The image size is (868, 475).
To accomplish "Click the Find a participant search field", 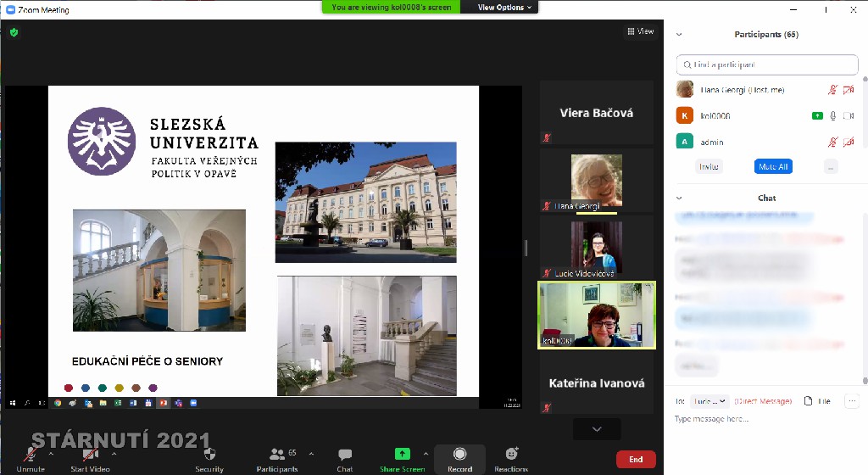I will (767, 64).
